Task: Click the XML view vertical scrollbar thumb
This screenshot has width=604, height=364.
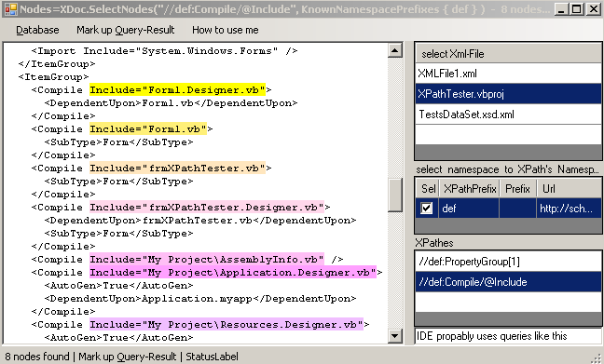Action: pos(395,195)
